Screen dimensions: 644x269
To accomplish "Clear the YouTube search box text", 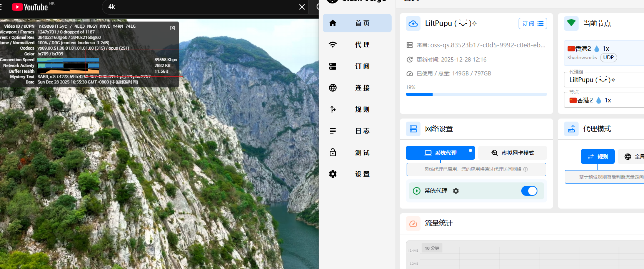I will 302,7.
